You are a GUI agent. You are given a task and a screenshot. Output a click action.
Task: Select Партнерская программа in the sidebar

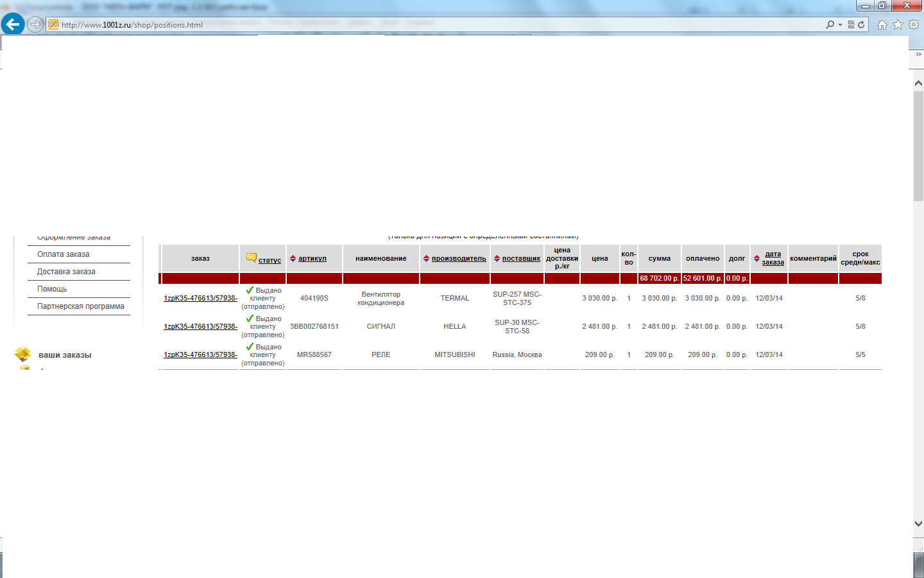point(80,306)
